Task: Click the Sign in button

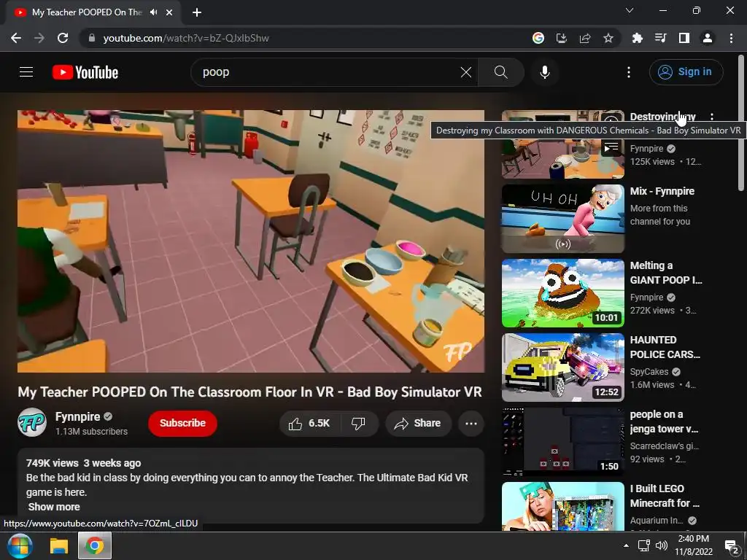Action: tap(686, 72)
